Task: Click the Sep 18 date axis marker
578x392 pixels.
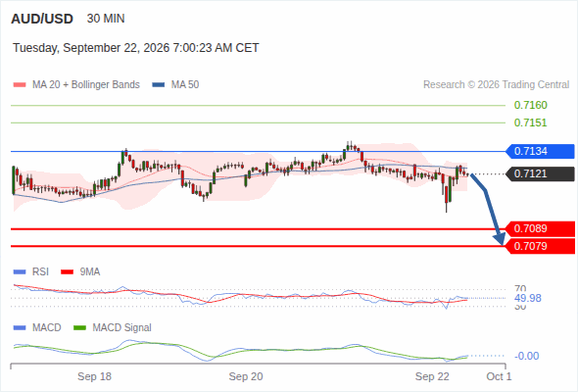Action: [94, 376]
